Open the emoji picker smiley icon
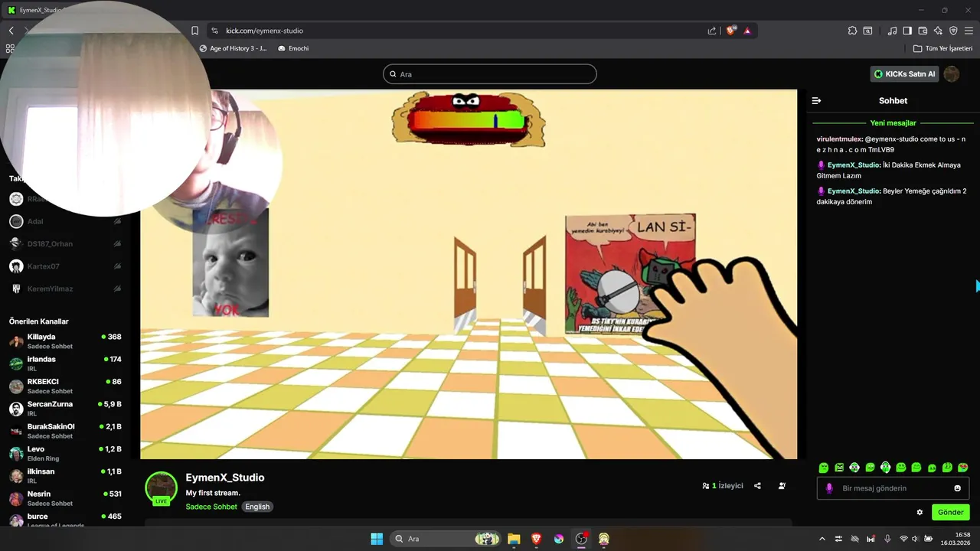980x551 pixels. [957, 488]
